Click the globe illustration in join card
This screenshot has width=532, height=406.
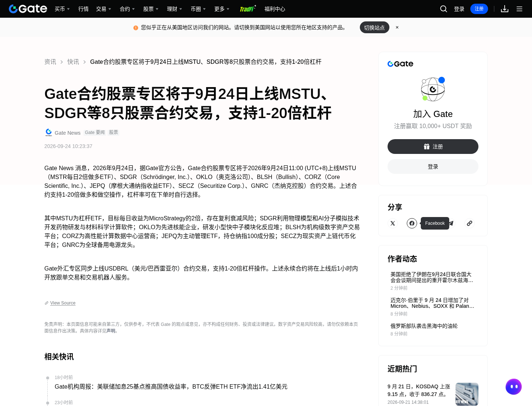[433, 89]
